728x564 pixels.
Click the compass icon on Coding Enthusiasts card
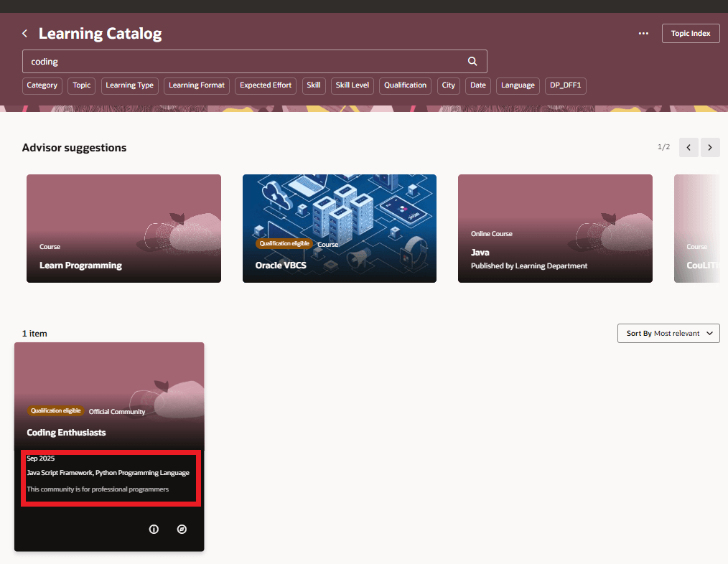tap(182, 529)
